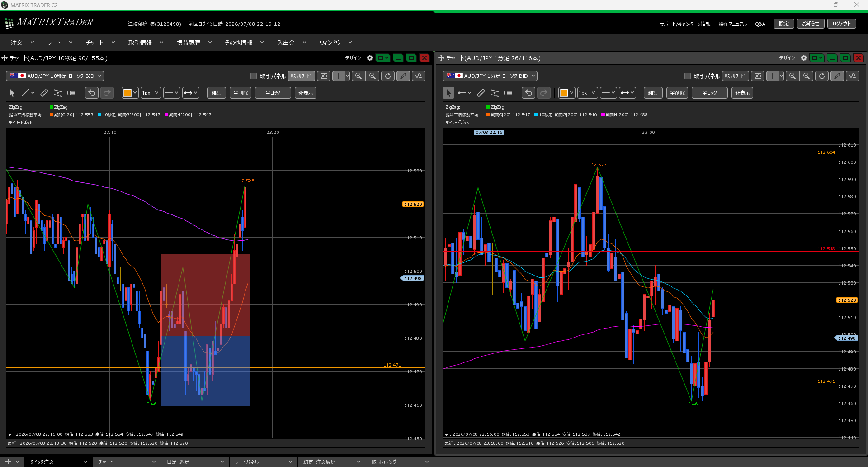868x467 pixels.
Task: Zoom out on the 1分足 chart
Action: pyautogui.click(x=807, y=76)
